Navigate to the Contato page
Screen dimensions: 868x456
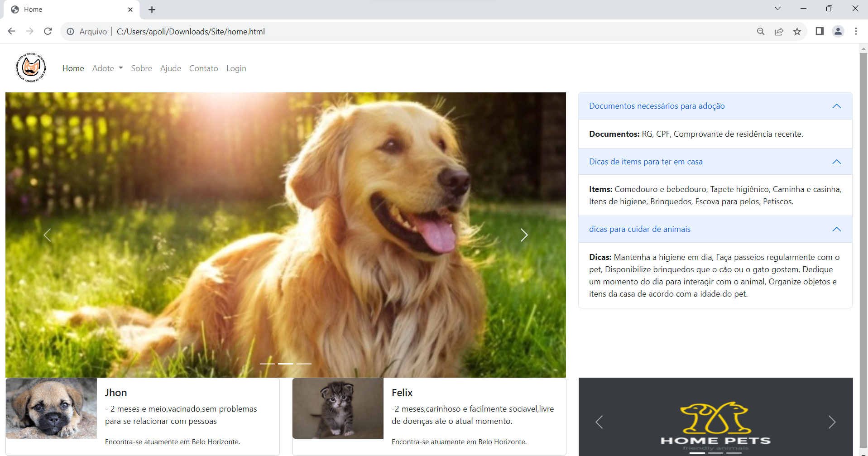point(203,68)
